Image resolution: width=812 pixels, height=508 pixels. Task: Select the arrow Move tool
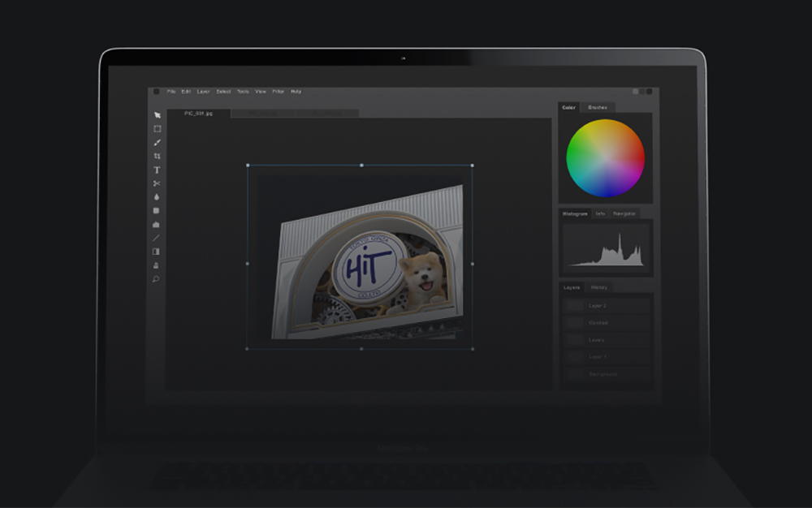[x=158, y=115]
